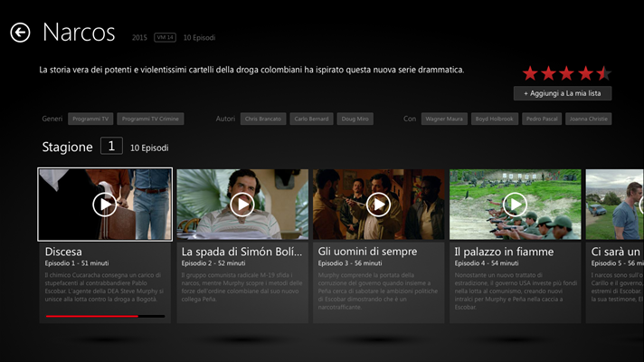Click the Discesa episode progress bar
Image resolution: width=644 pixels, height=362 pixels.
105,316
